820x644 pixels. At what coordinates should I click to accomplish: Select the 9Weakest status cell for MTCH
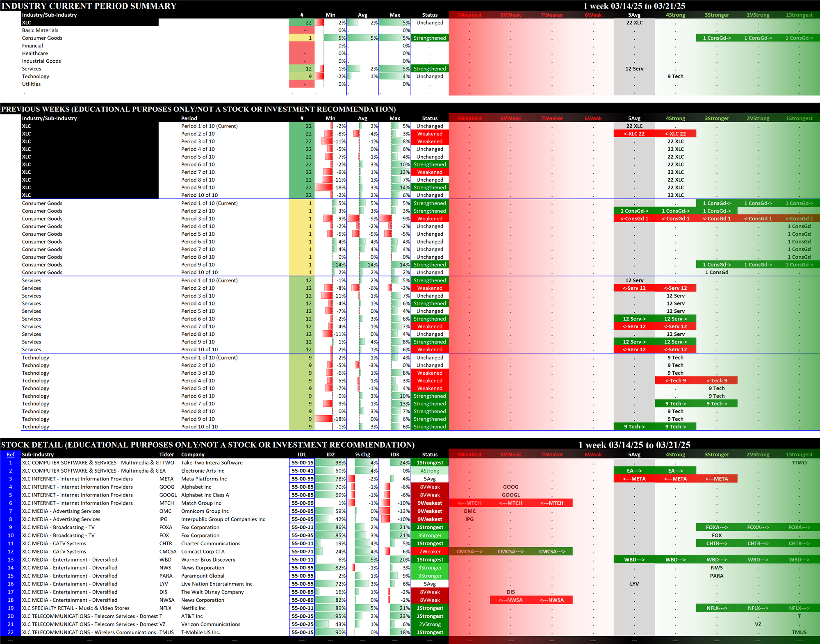click(x=429, y=503)
